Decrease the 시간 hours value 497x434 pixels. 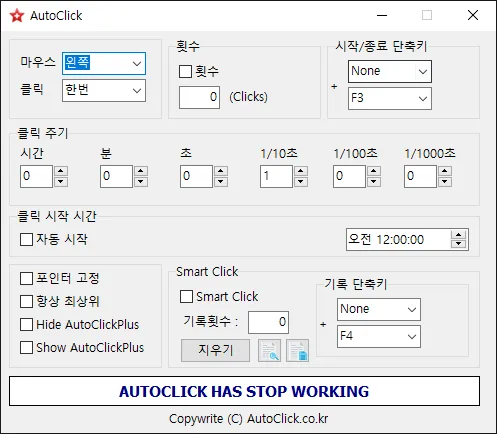coord(61,182)
